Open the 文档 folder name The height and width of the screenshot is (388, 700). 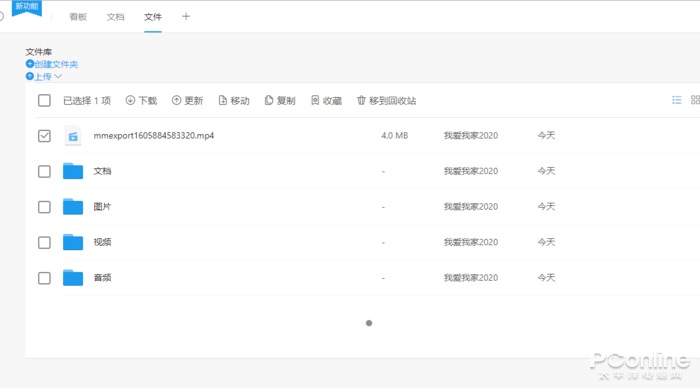(102, 171)
